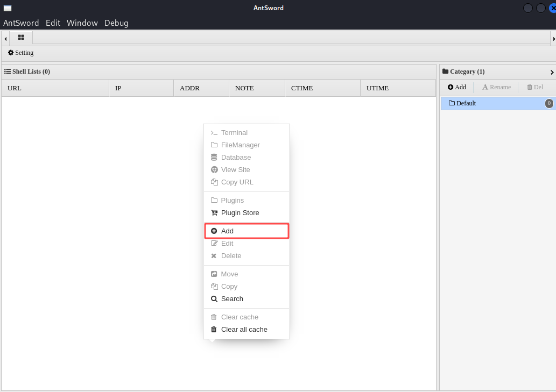Click the IP column header
Image resolution: width=556 pixels, height=392 pixels.
point(141,88)
